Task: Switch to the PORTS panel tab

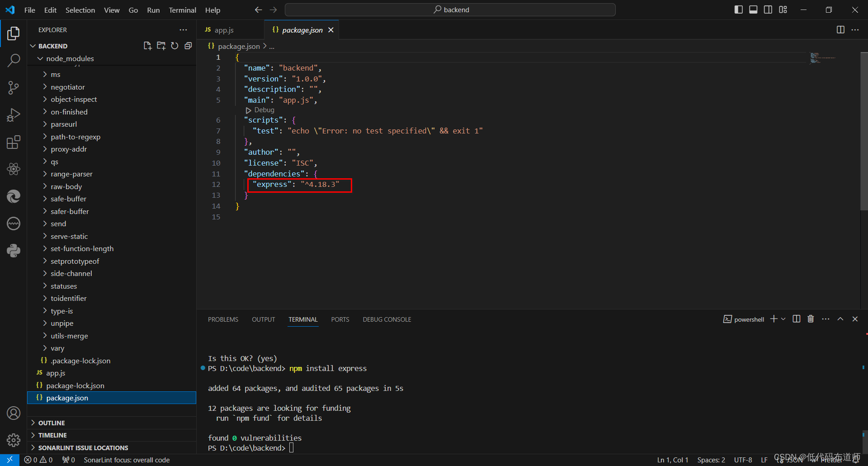Action: point(340,319)
